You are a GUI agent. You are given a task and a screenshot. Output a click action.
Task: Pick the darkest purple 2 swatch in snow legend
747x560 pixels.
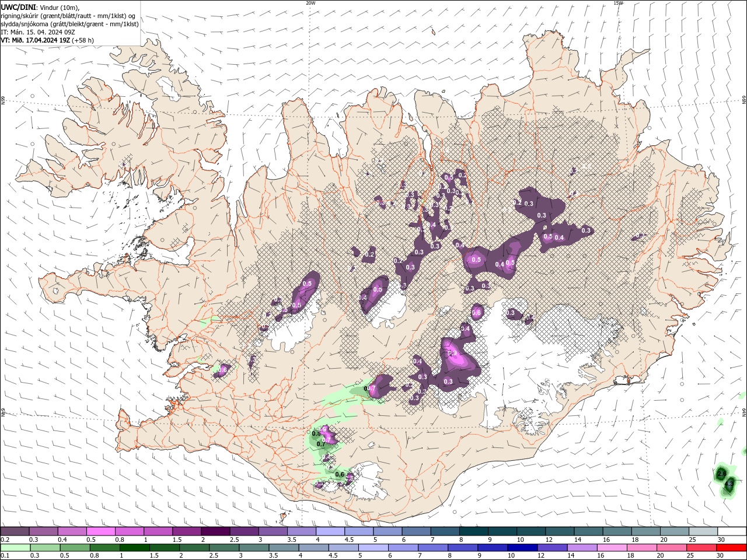(x=215, y=531)
